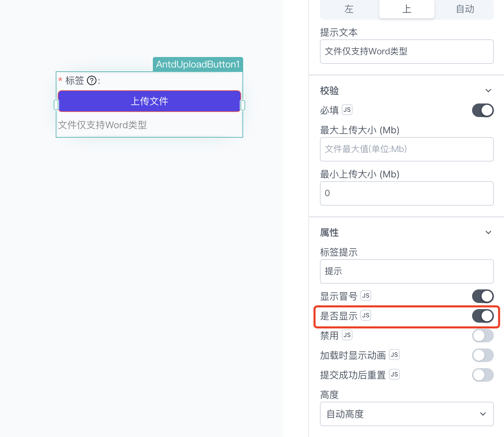Click the 最小上传大小 (Mb) input field
This screenshot has width=504, height=437.
point(407,193)
